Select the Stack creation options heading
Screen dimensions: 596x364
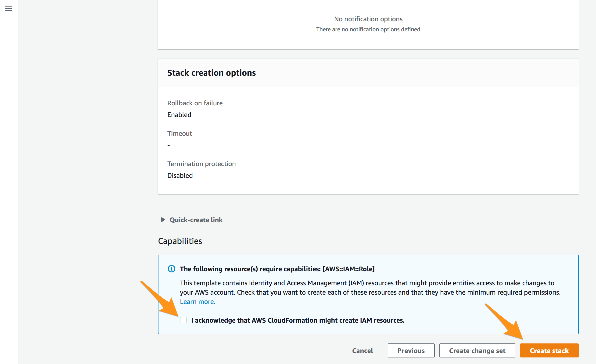pos(212,73)
